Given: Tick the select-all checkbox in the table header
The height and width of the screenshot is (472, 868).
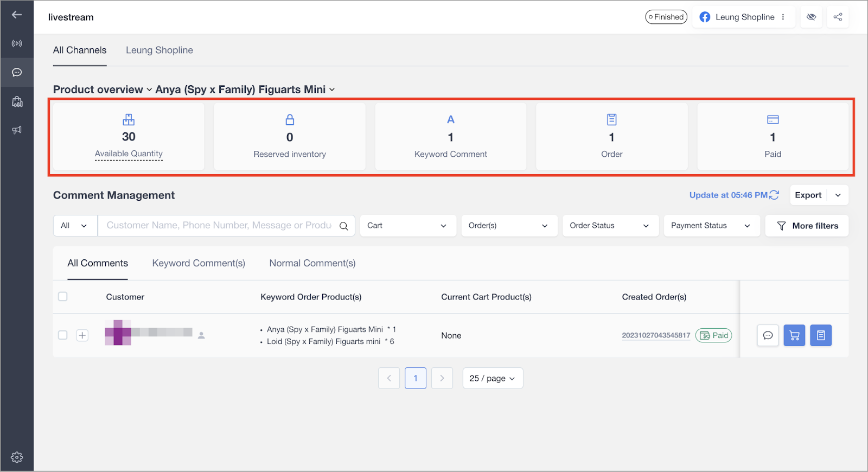Looking at the screenshot, I should click(63, 297).
